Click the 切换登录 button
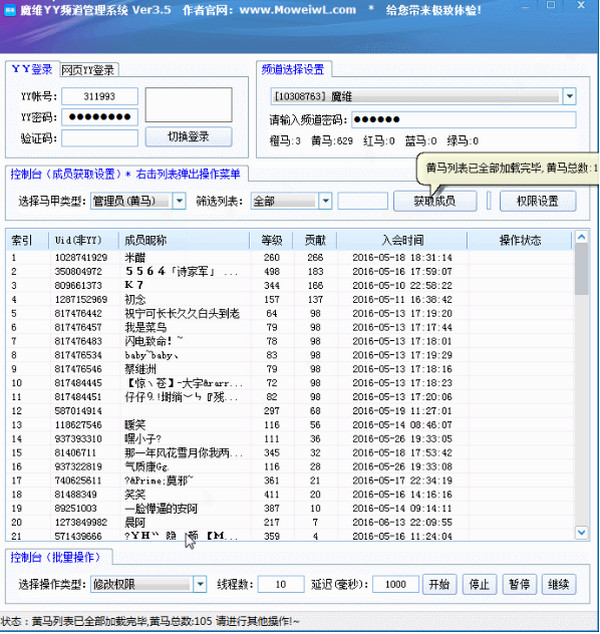Screen dimensions: 600x634 188,137
